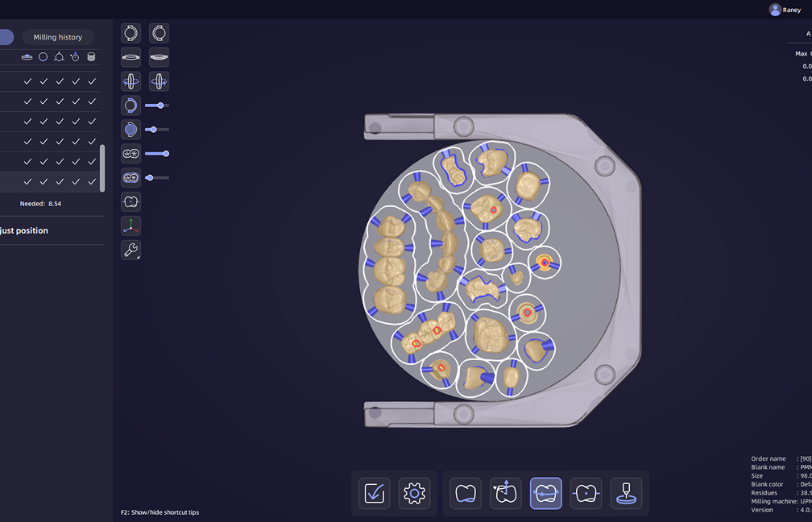Image resolution: width=812 pixels, height=522 pixels.
Task: Open the gear settings icon in bottom toolbar
Action: (414, 492)
